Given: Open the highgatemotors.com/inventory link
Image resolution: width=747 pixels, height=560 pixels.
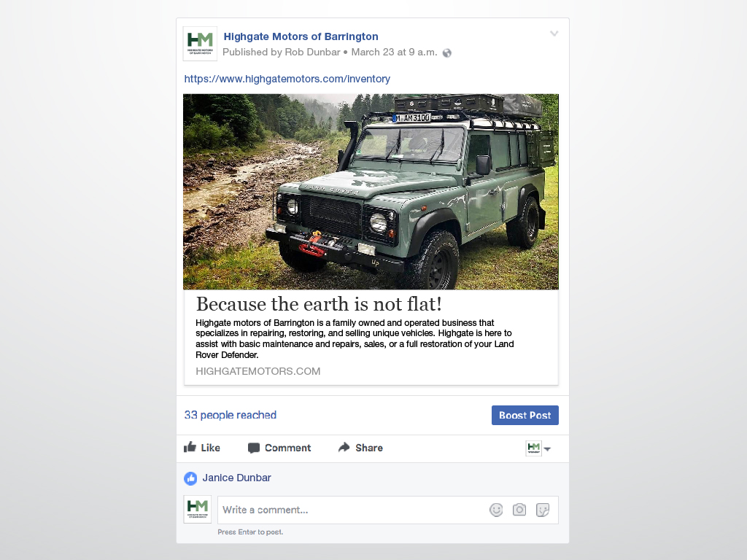Looking at the screenshot, I should [x=287, y=79].
